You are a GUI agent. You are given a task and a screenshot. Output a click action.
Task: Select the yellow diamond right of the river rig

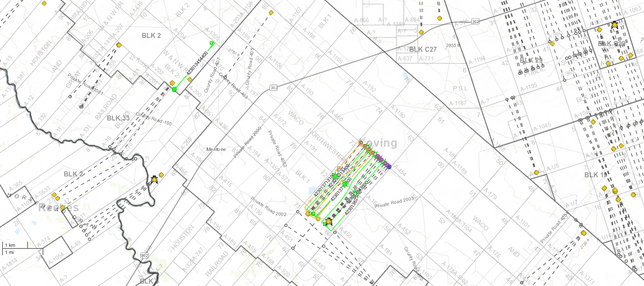tap(161, 175)
